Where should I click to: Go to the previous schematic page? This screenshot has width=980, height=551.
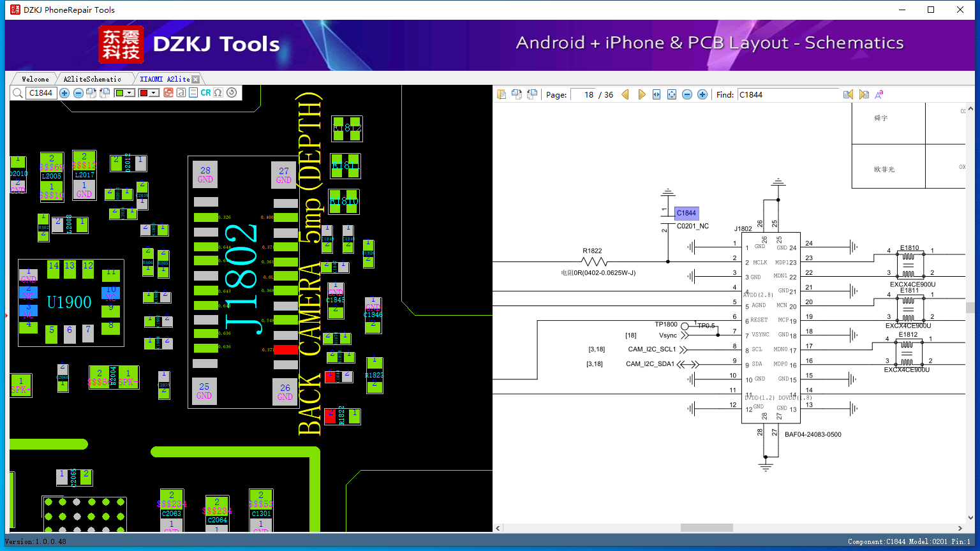(625, 94)
